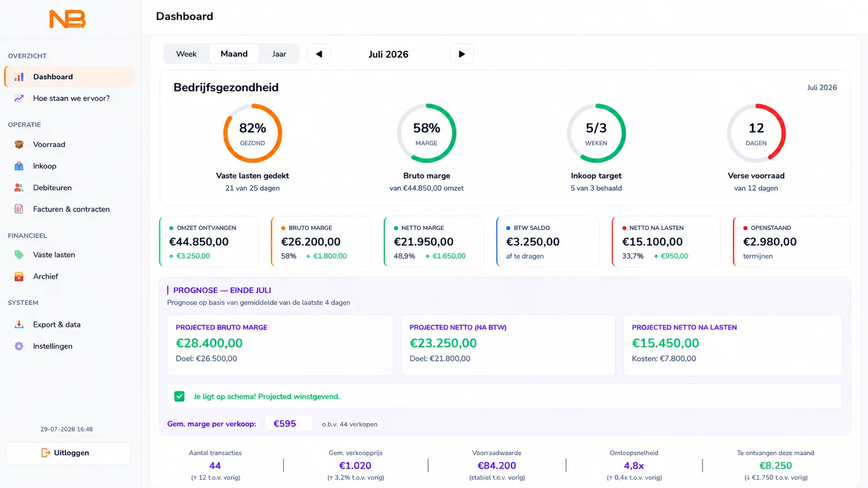The image size is (868, 488).
Task: Open the Bruto marge €26.200,00 card
Action: [321, 241]
